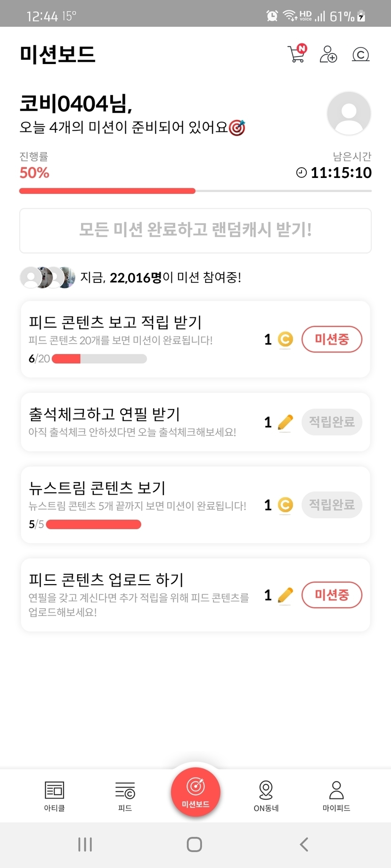391x868 pixels.
Task: Go to the ON동네 tab
Action: pyautogui.click(x=266, y=796)
